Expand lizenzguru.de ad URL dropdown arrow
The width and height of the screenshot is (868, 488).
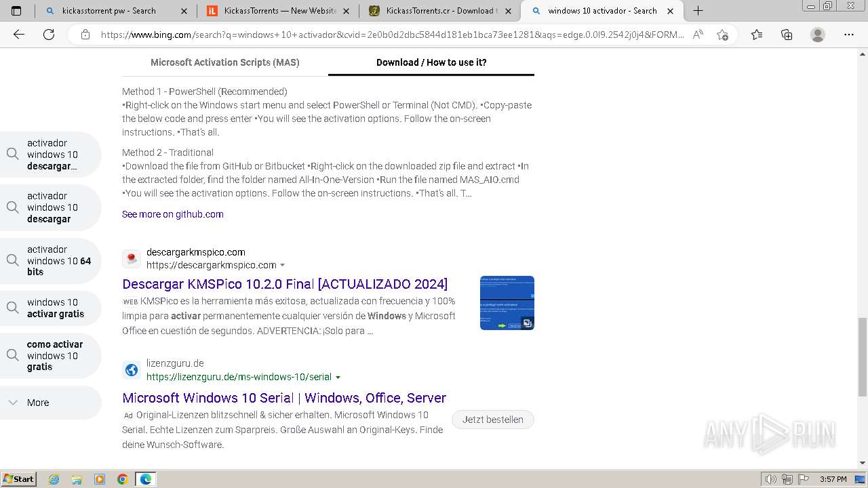pos(338,377)
